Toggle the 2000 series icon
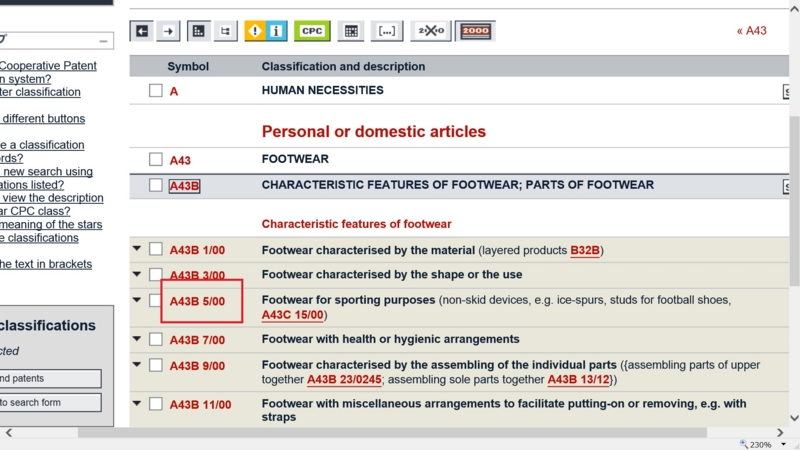The width and height of the screenshot is (800, 450). [x=475, y=31]
